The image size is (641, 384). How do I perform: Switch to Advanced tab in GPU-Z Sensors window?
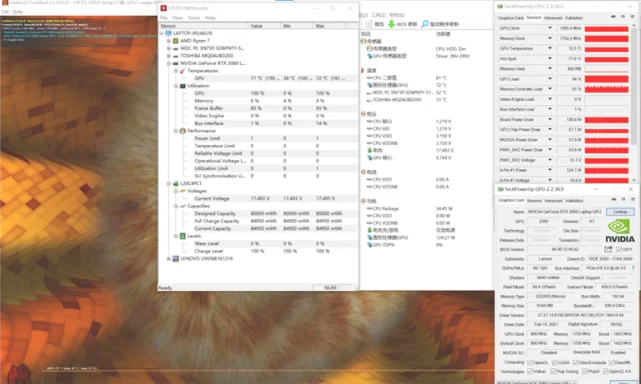click(553, 18)
